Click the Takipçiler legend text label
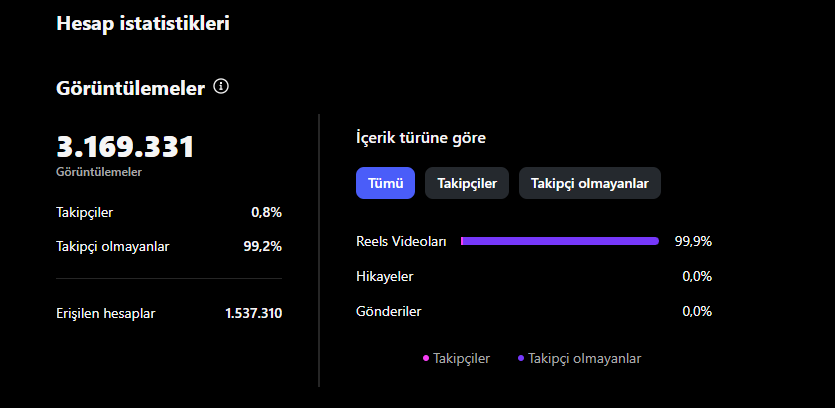The image size is (835, 408). [461, 358]
